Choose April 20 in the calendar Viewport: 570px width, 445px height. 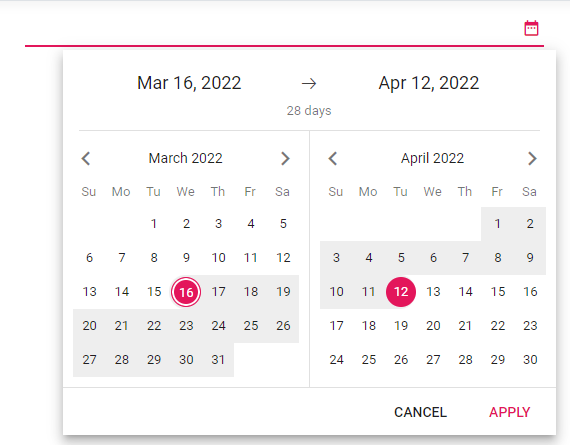point(433,326)
